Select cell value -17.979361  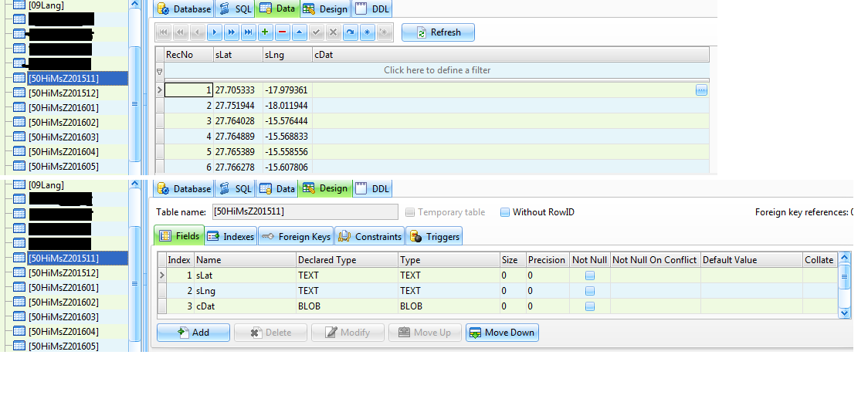(x=287, y=90)
